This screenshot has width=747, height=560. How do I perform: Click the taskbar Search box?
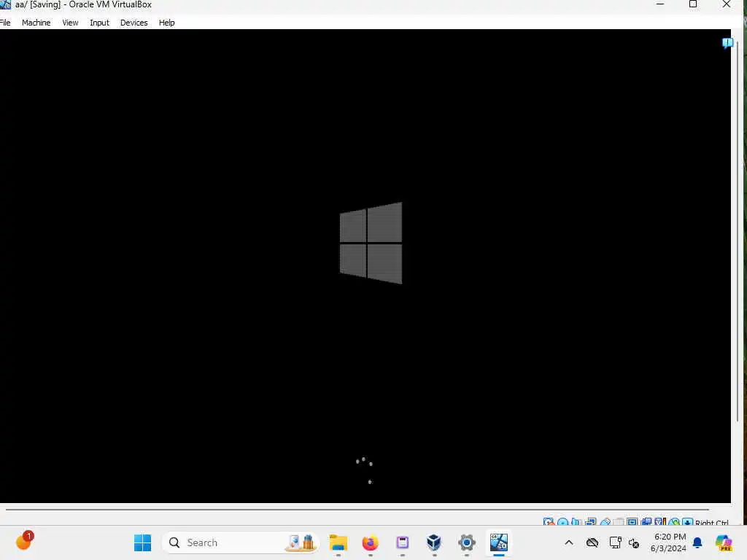click(241, 542)
